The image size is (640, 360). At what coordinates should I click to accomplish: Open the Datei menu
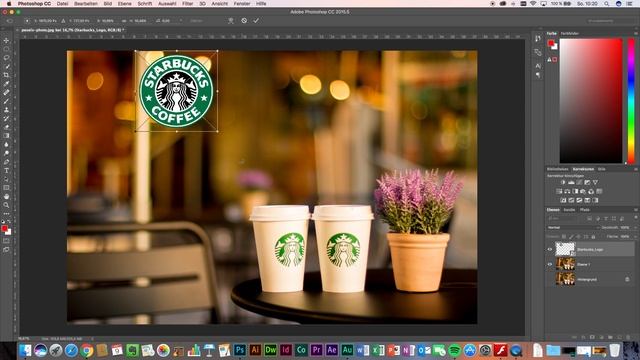[x=62, y=4]
